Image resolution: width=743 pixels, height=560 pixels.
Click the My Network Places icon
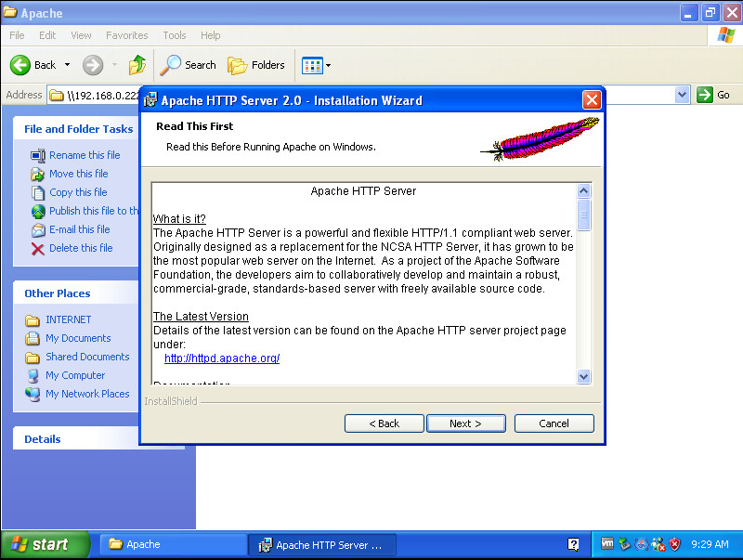pyautogui.click(x=33, y=394)
